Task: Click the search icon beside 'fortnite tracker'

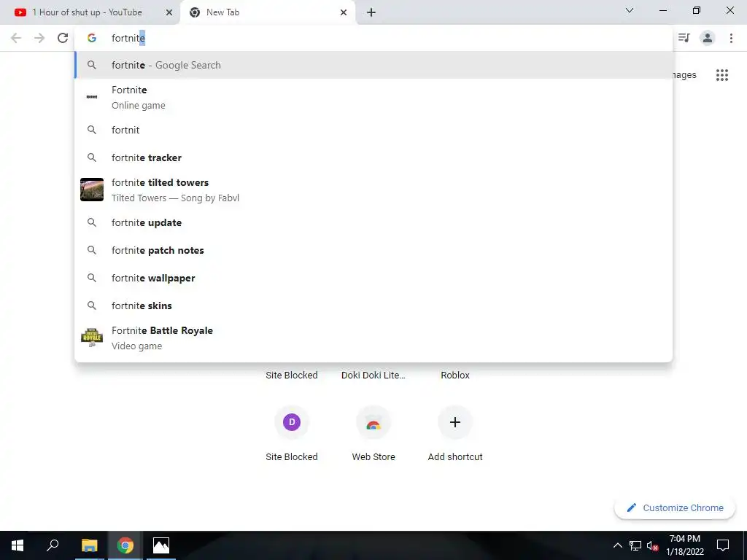Action: [x=92, y=157]
